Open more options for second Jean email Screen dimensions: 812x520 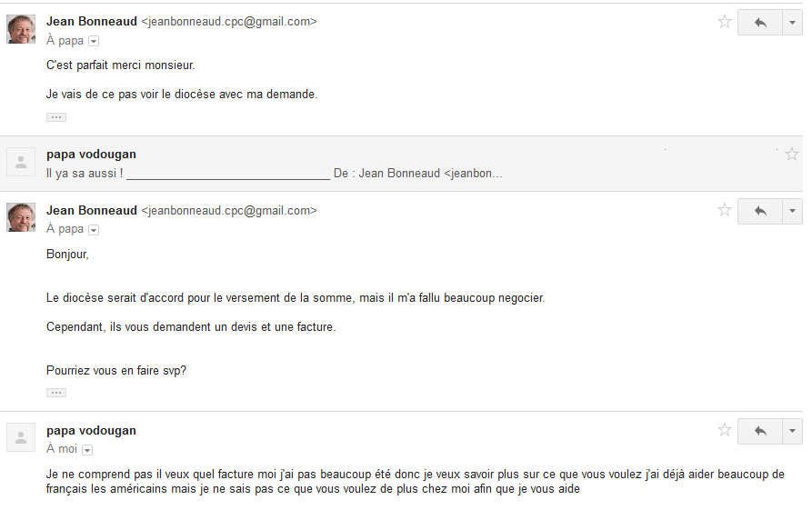pyautogui.click(x=793, y=210)
